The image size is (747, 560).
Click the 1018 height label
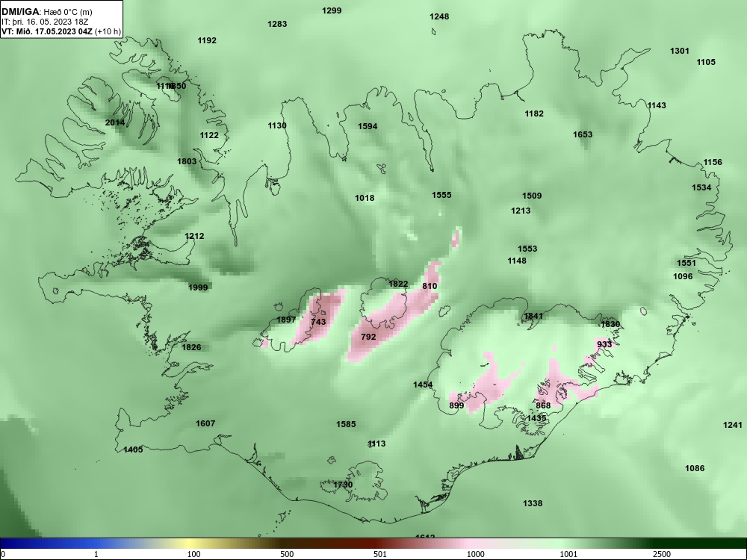365,198
